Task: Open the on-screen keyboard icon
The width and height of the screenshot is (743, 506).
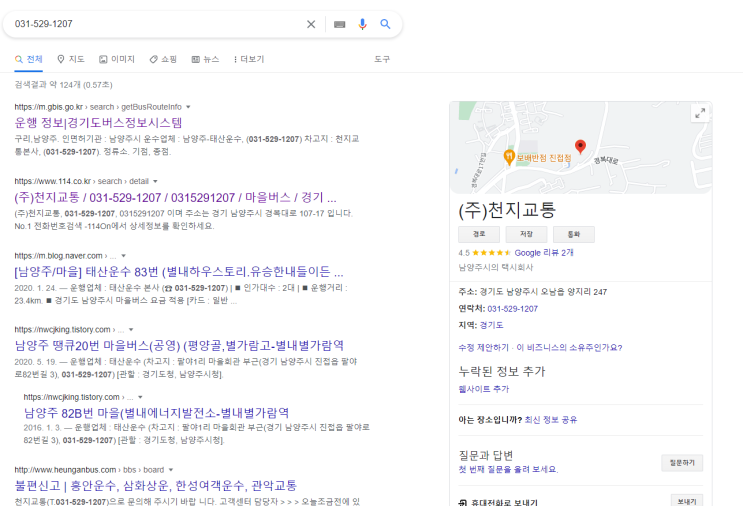Action: 339,24
